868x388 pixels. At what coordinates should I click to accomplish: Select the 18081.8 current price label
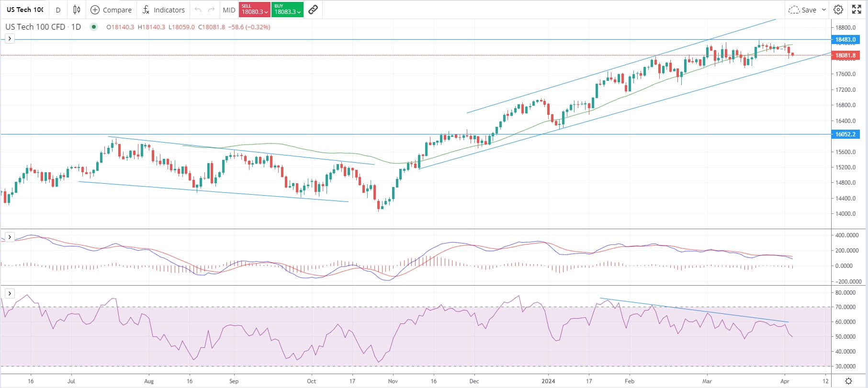pyautogui.click(x=845, y=55)
